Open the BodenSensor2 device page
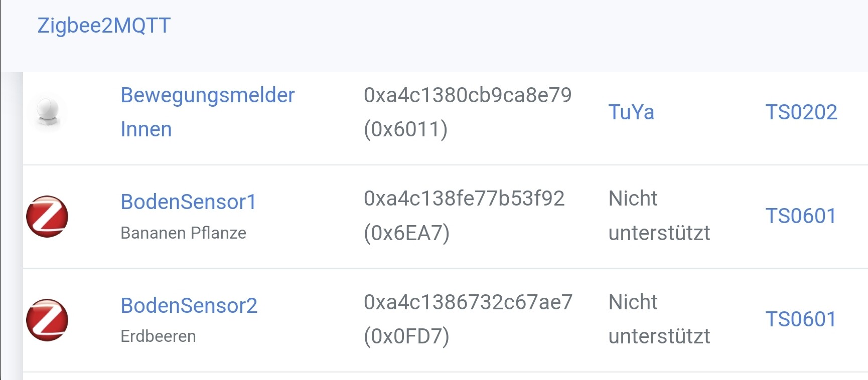868x380 pixels. pos(189,305)
